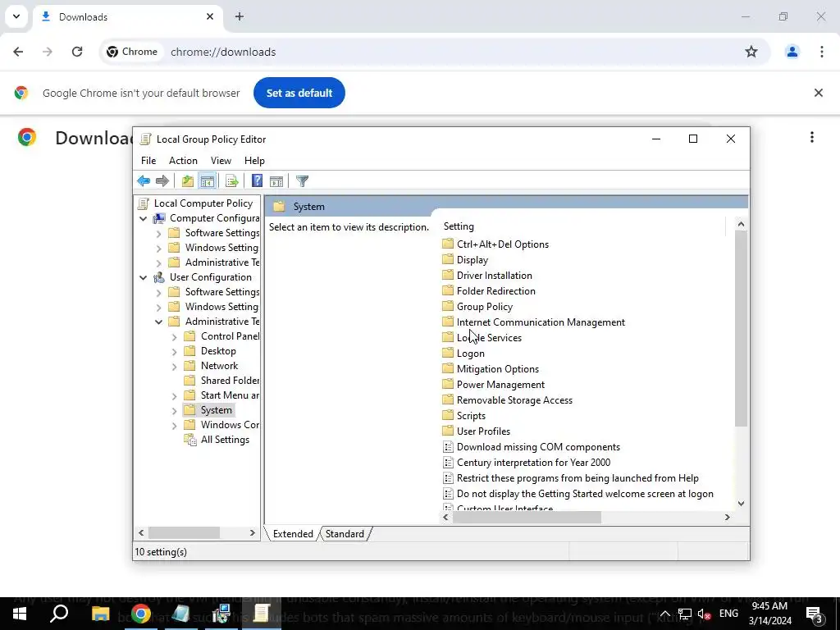Collapse User Configuration Administrative Templates node
Viewport: 840px width, 630px height.
click(158, 322)
